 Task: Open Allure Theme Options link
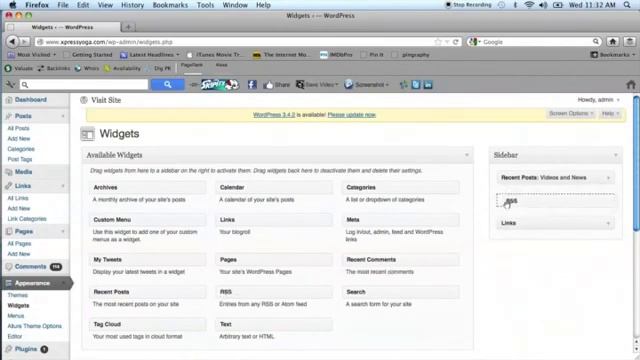[35, 326]
